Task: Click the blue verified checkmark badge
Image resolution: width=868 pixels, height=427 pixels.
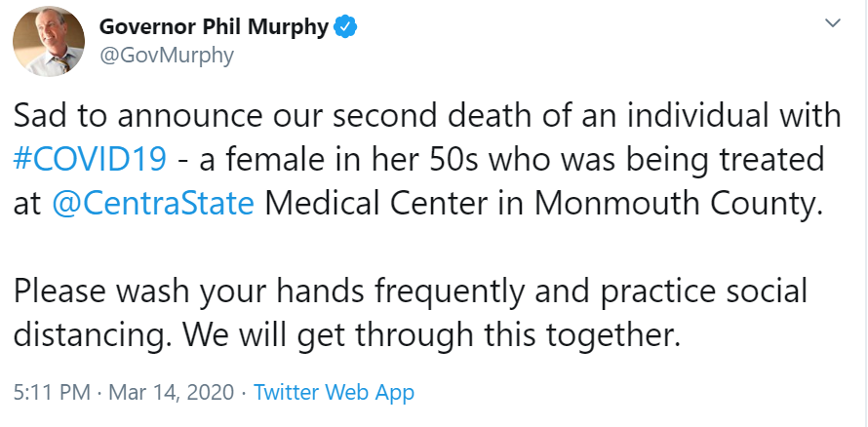Action: [345, 27]
